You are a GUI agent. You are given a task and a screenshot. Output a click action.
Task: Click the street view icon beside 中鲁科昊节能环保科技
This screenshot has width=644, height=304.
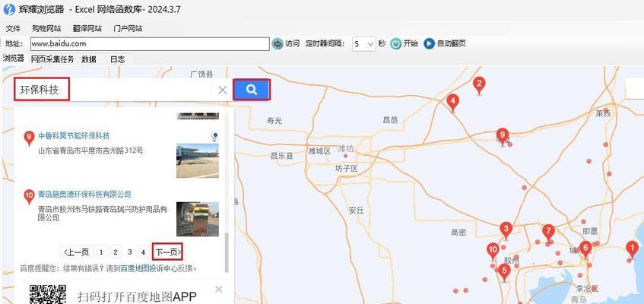click(x=215, y=136)
